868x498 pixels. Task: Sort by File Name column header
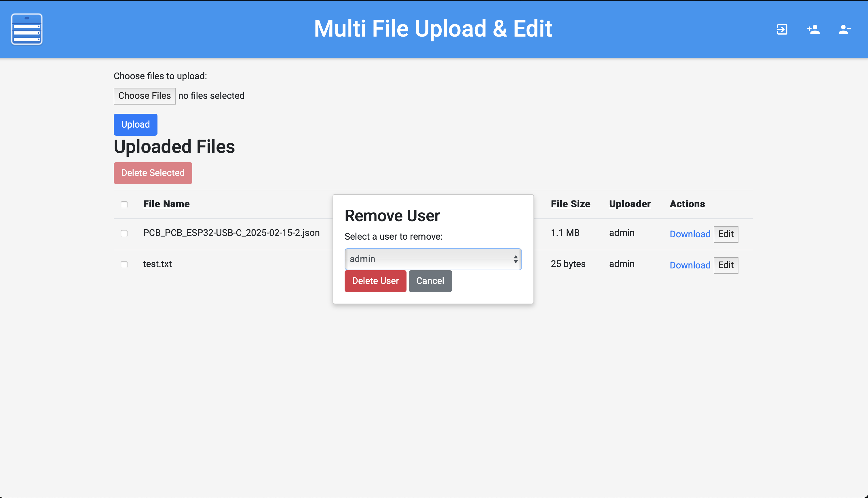point(166,204)
